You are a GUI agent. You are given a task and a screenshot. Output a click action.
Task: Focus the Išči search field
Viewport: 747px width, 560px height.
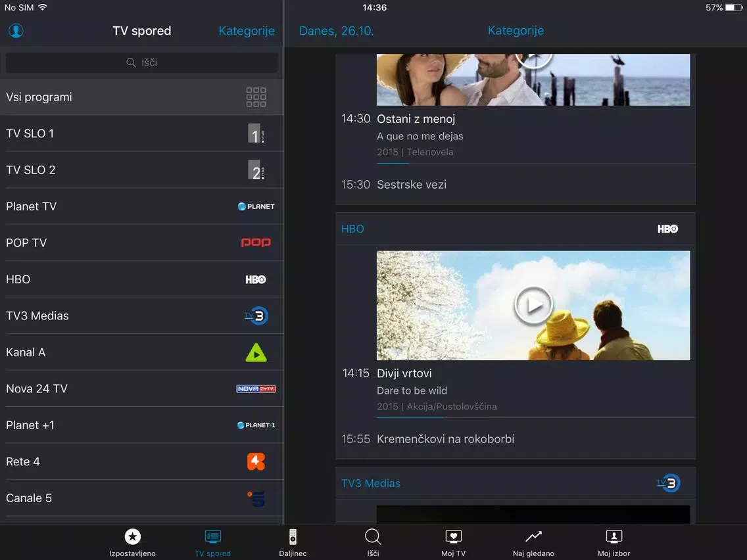[141, 63]
